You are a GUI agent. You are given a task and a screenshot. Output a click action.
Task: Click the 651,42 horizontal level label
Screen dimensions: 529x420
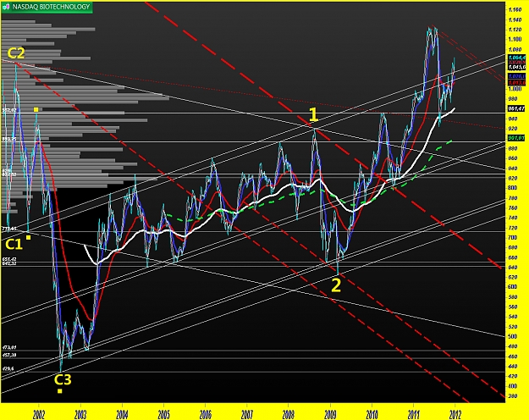tap(9, 259)
